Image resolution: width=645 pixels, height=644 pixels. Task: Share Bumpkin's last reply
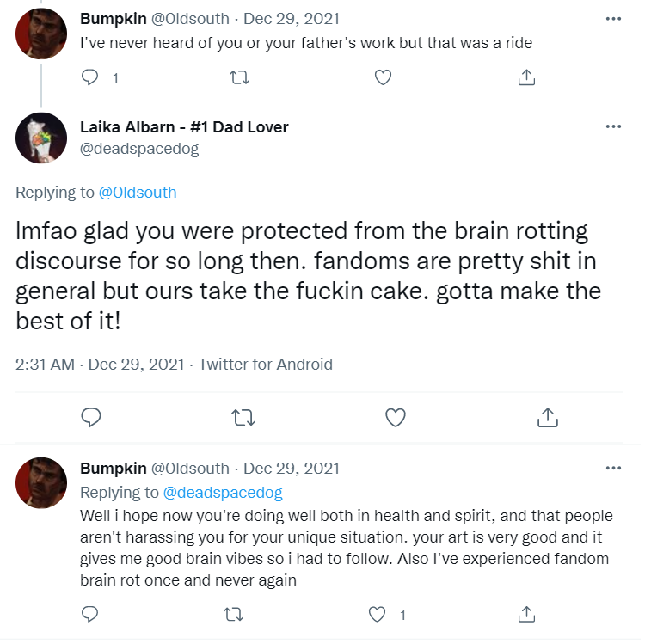526,614
